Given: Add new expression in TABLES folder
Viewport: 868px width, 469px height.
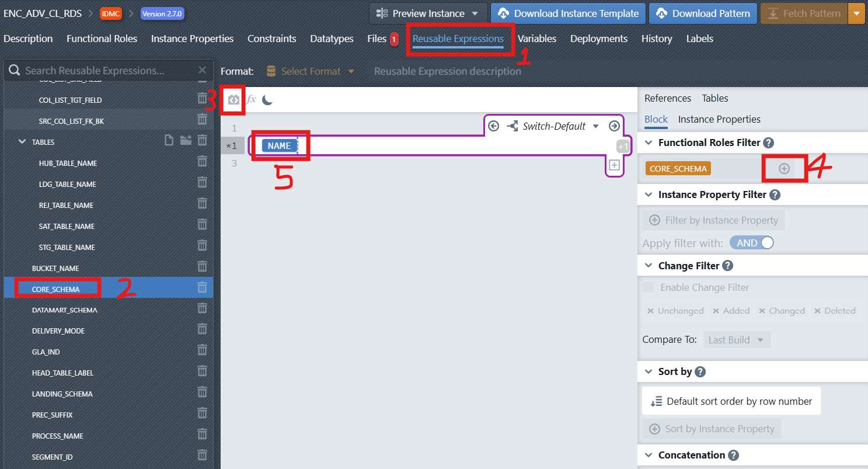Looking at the screenshot, I should point(169,141).
